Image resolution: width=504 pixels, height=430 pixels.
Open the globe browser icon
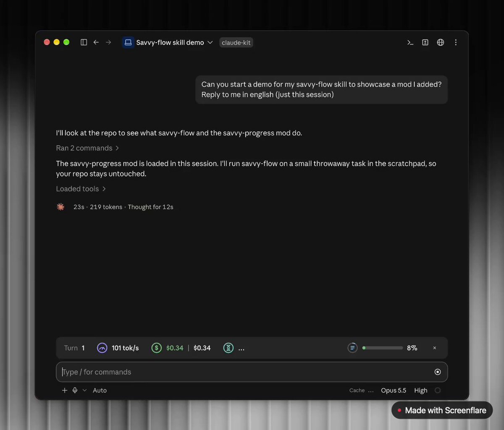click(x=440, y=42)
